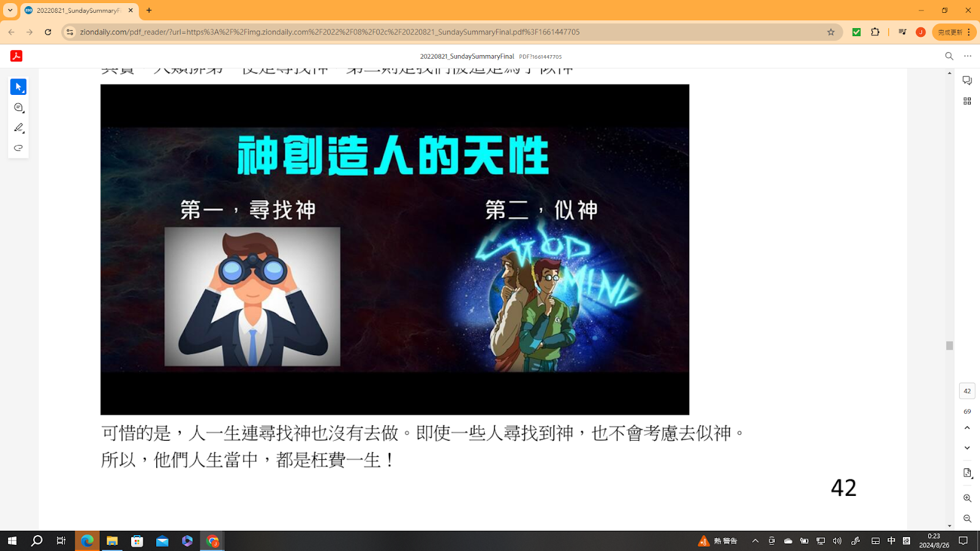Screen dimensions: 980x551
Task: Click the scrollbar up arrow
Action: 949,73
